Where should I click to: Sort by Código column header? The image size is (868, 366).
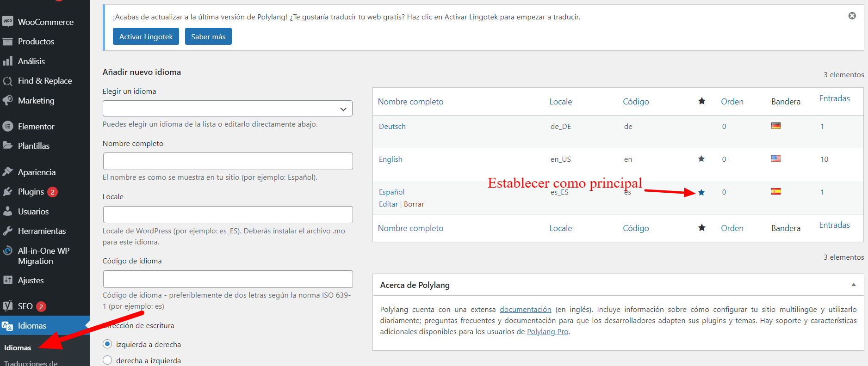pos(636,102)
